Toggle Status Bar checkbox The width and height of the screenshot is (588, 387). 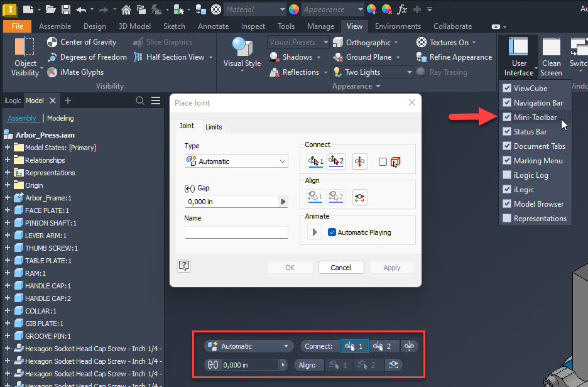click(x=506, y=132)
